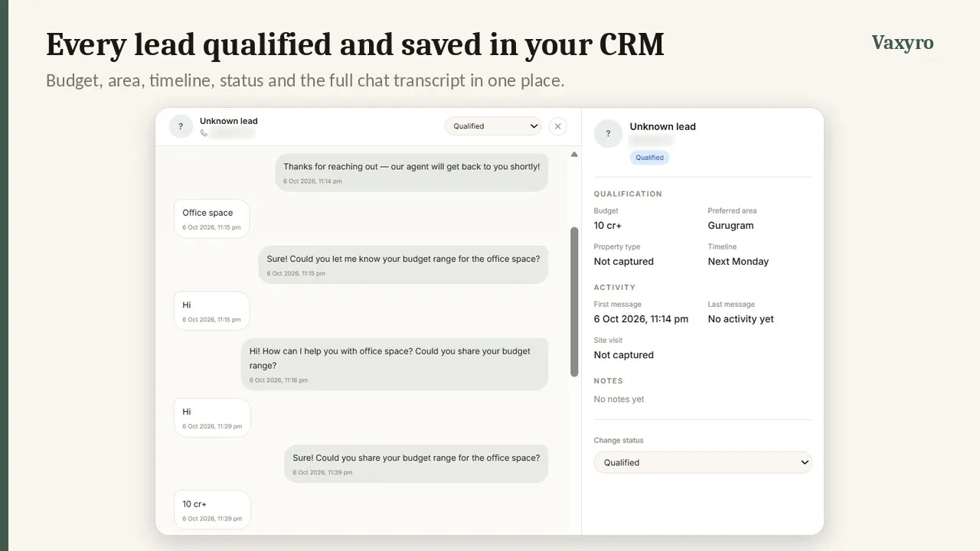Click the Last message value "No activity yet"
The image size is (980, 551).
click(741, 319)
